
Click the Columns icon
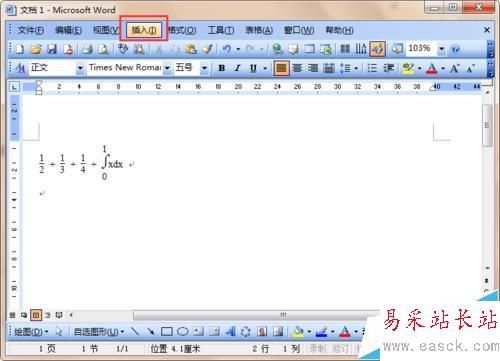[x=345, y=49]
